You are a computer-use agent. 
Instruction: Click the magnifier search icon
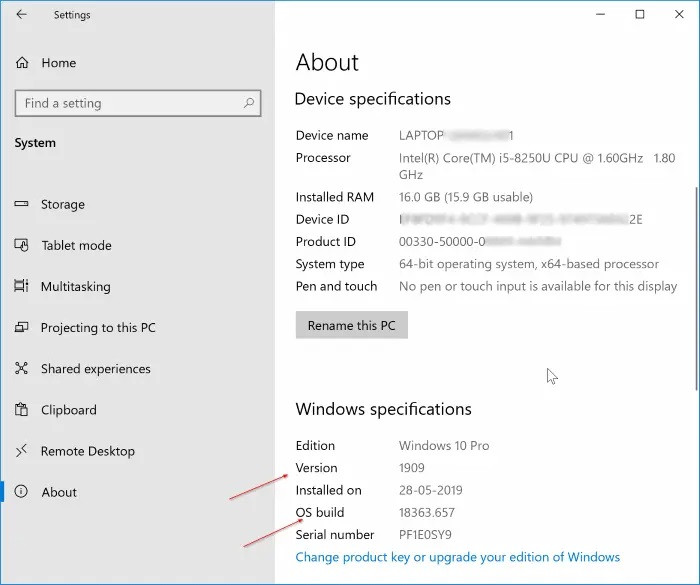pos(249,103)
